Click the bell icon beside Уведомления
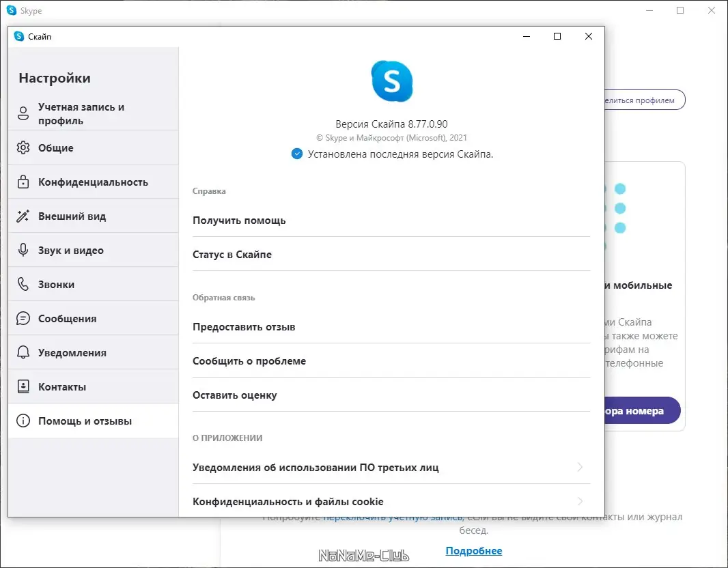The width and height of the screenshot is (728, 568). 23,352
